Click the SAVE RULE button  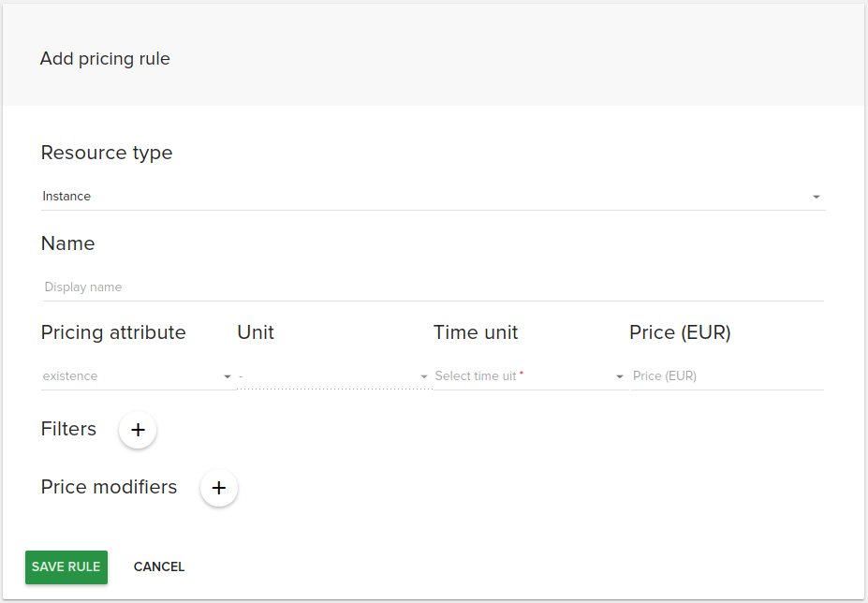pyautogui.click(x=66, y=566)
